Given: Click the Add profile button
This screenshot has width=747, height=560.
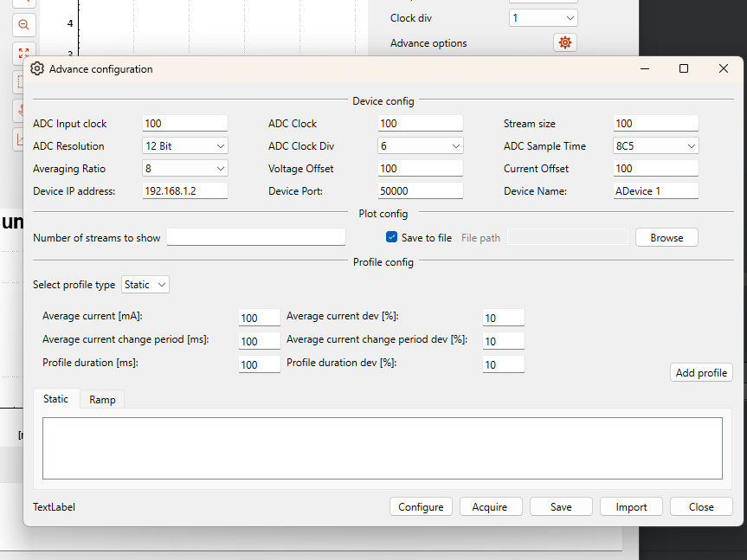Looking at the screenshot, I should (700, 372).
